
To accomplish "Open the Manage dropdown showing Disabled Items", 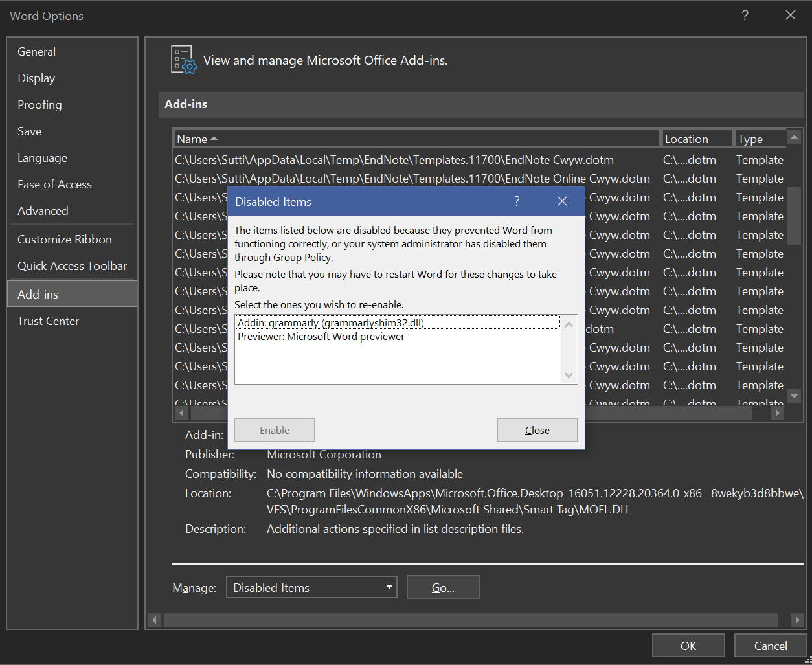I will click(x=311, y=587).
